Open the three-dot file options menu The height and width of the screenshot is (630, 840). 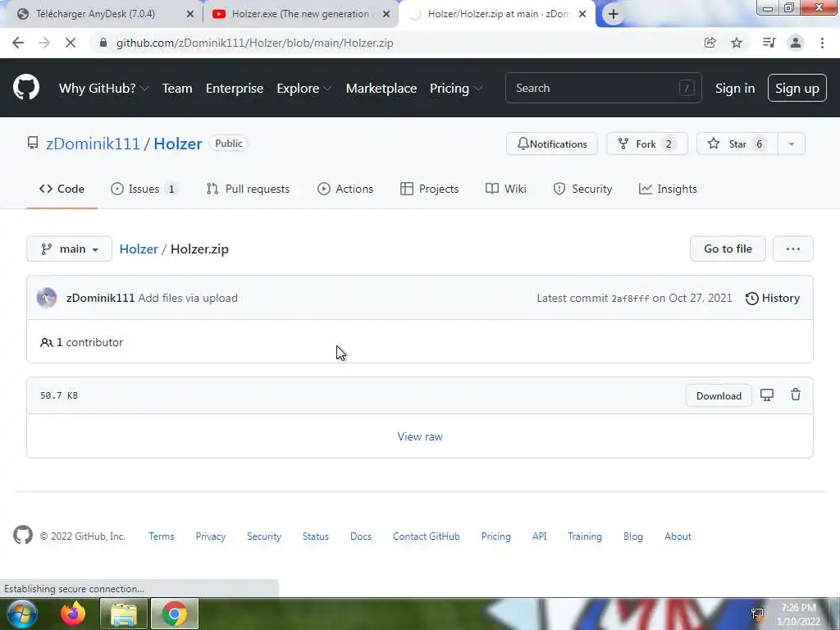tap(793, 249)
